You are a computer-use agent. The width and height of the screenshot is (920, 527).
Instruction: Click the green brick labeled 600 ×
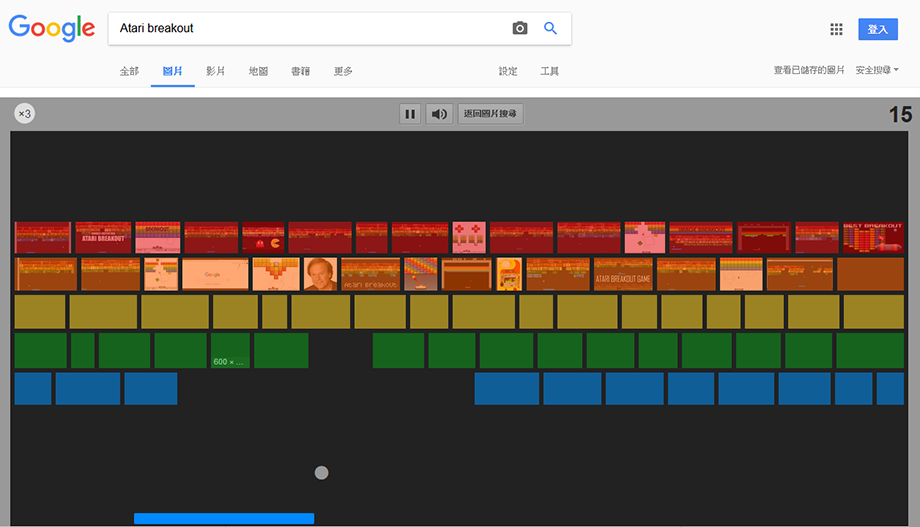click(230, 350)
